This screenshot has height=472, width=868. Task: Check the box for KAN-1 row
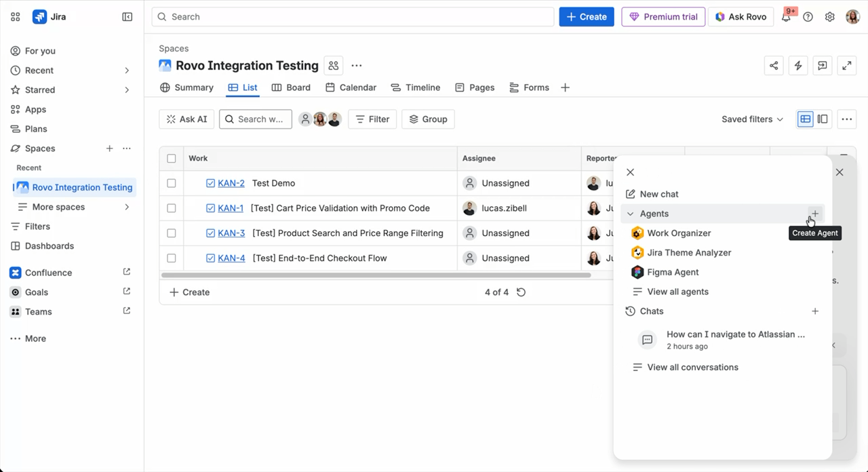tap(172, 208)
